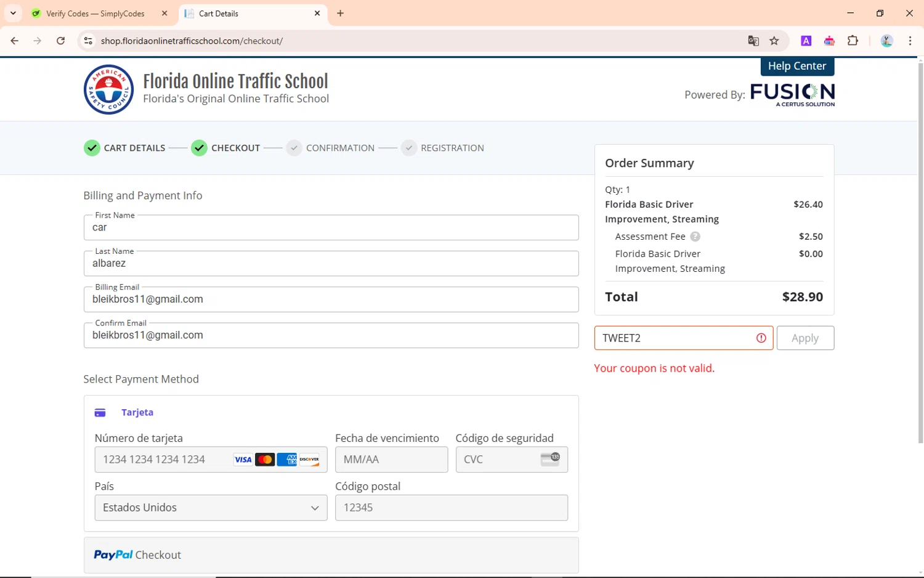Click 'Your coupon is not valid.' message

(x=654, y=368)
